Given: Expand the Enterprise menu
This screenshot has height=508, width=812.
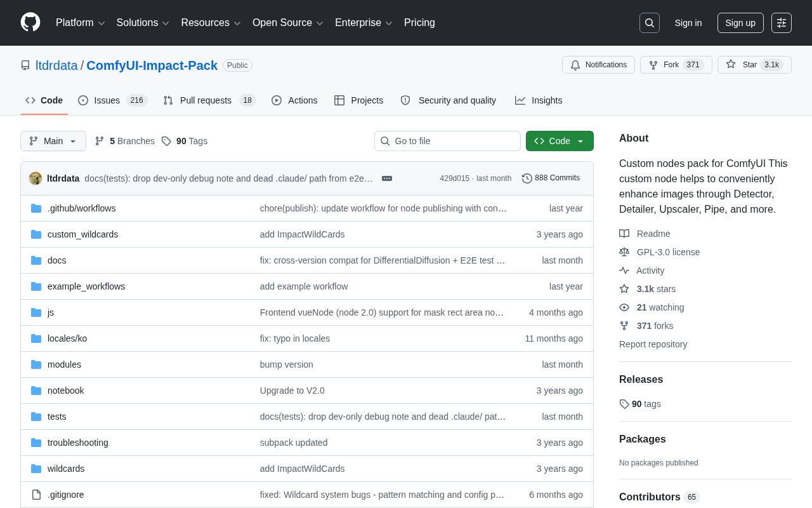Looking at the screenshot, I should click(364, 23).
